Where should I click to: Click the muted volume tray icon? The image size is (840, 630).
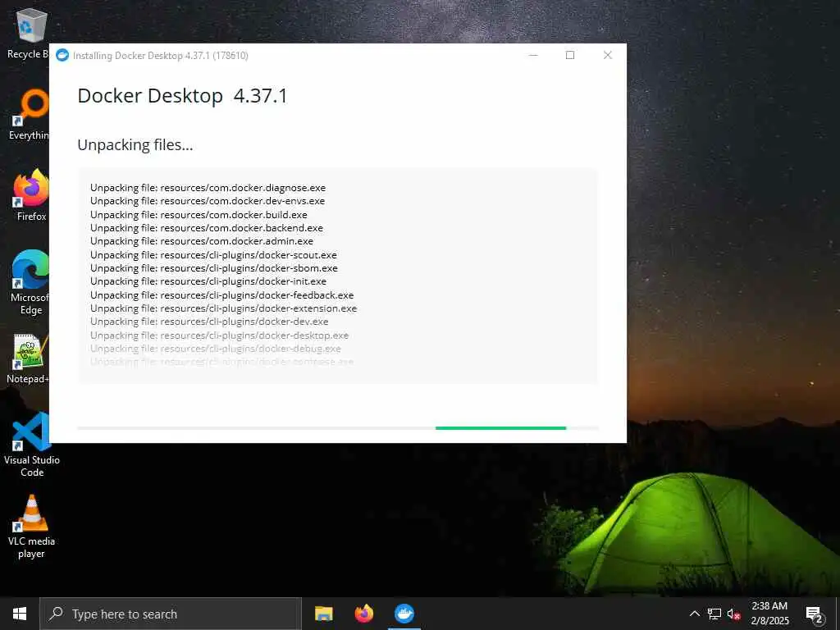(733, 614)
